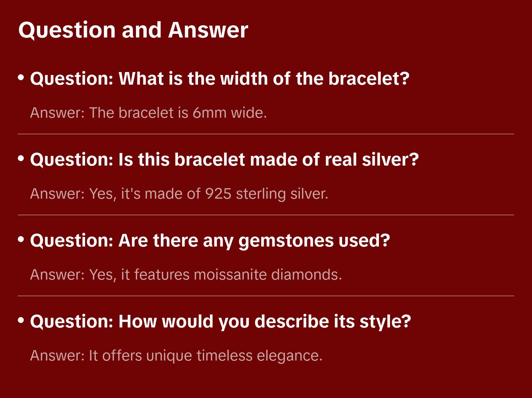The height and width of the screenshot is (398, 532).
Task: Click the word "moissanite" in the gemstones answer
Action: coord(230,275)
